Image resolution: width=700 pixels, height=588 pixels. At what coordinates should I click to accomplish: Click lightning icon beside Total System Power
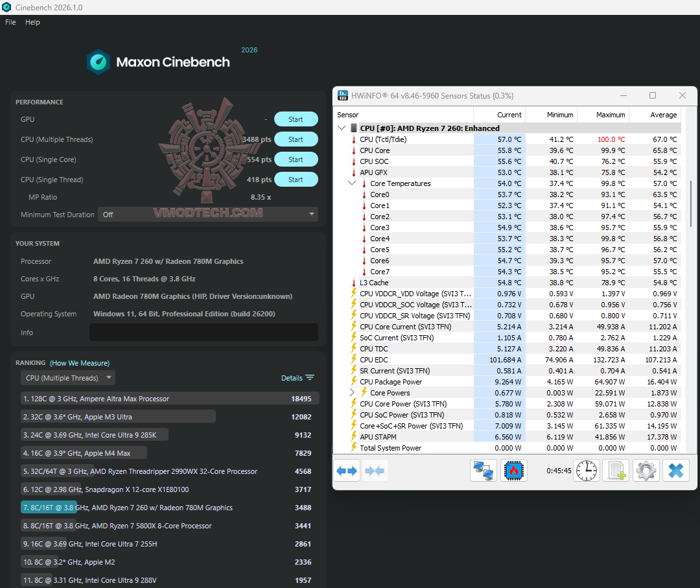click(354, 447)
